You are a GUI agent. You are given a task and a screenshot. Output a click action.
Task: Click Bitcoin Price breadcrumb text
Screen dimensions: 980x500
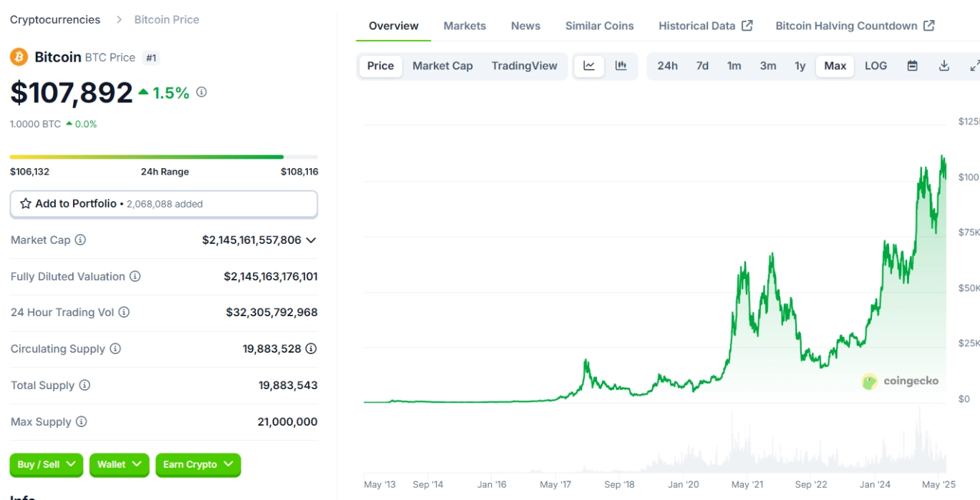point(167,20)
